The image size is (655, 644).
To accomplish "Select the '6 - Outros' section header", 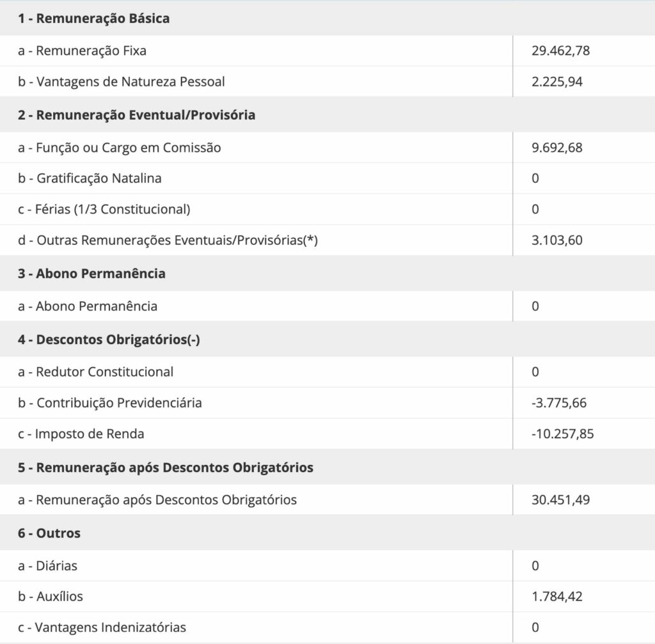I will click(49, 533).
